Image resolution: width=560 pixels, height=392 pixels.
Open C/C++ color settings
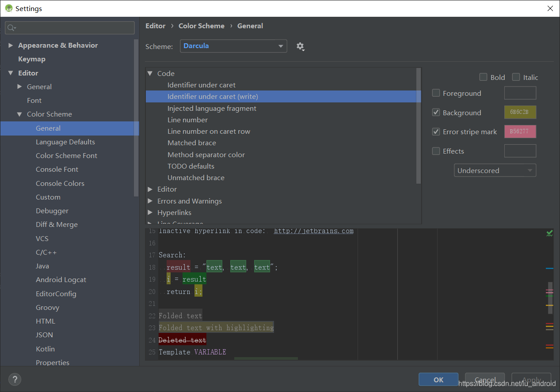[46, 253]
